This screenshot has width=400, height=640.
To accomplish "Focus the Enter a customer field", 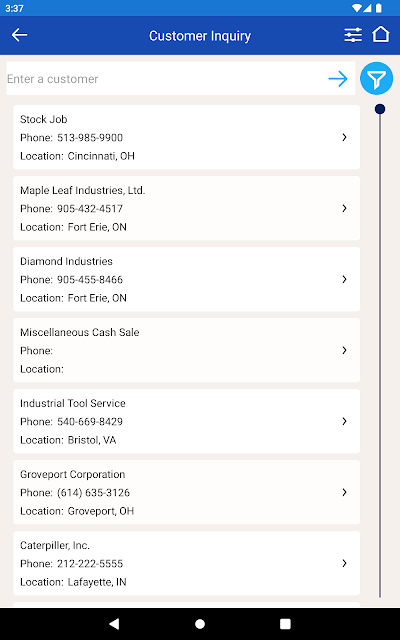I will 167,78.
